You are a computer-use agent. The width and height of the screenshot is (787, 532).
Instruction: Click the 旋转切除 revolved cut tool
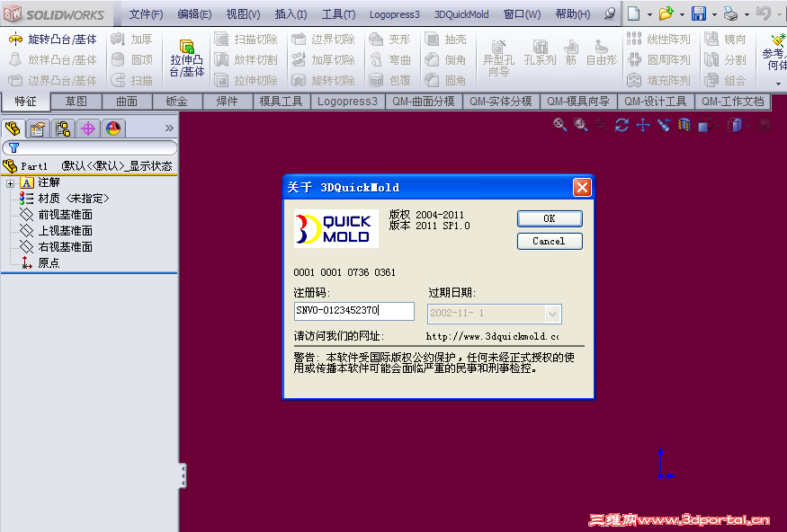[x=323, y=80]
